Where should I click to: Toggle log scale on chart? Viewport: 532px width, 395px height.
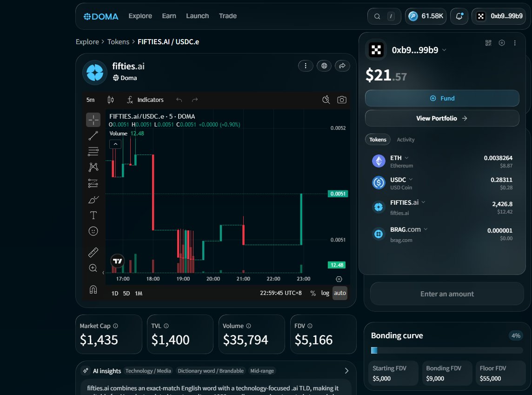[325, 293]
